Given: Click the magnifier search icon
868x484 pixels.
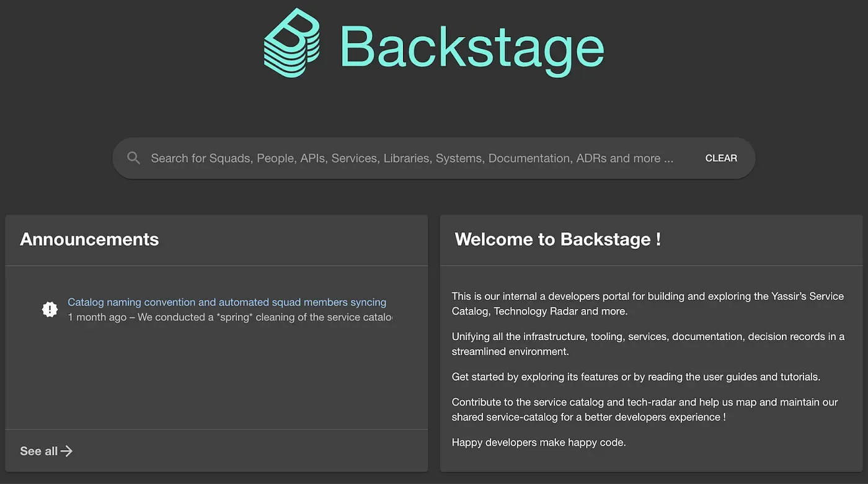Looking at the screenshot, I should 133,158.
